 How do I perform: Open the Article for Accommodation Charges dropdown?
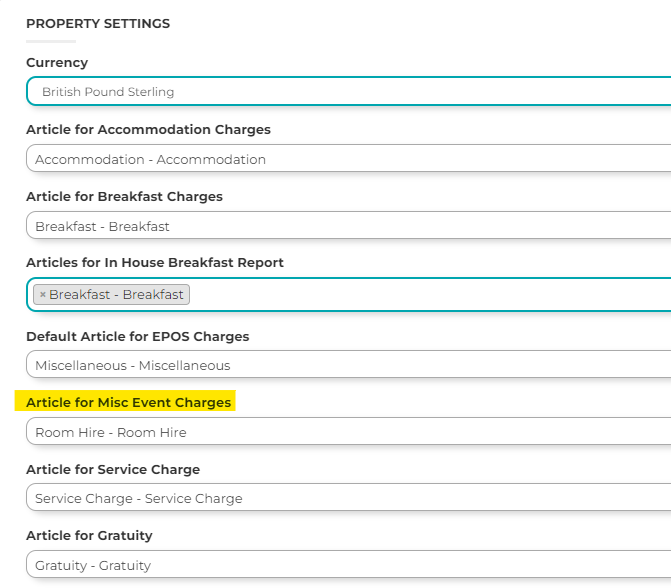(349, 158)
